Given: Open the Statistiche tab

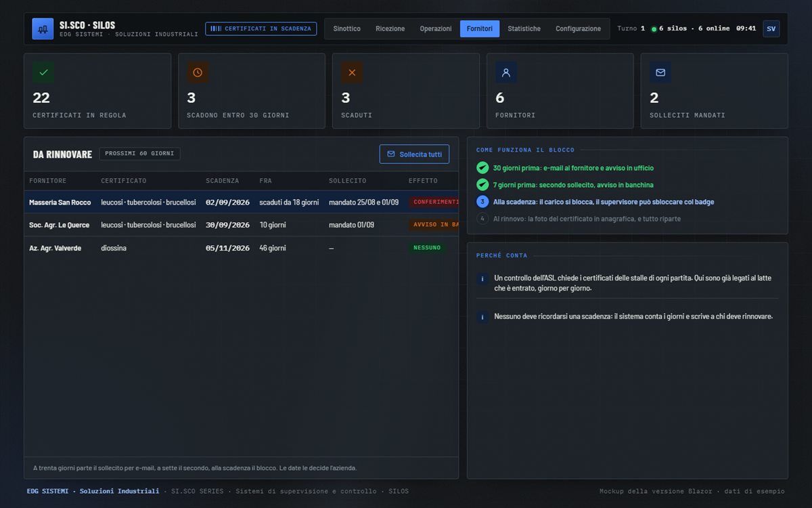Looking at the screenshot, I should (x=524, y=28).
